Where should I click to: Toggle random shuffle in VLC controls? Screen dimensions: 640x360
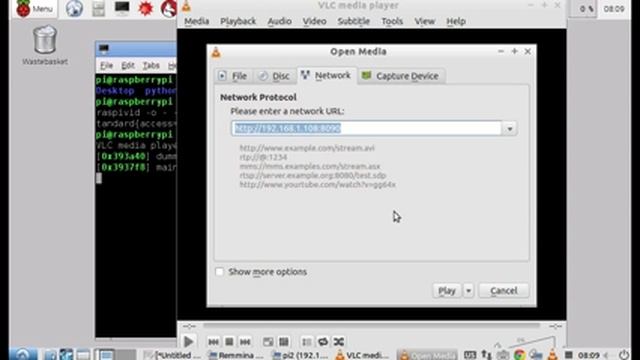tap(339, 342)
